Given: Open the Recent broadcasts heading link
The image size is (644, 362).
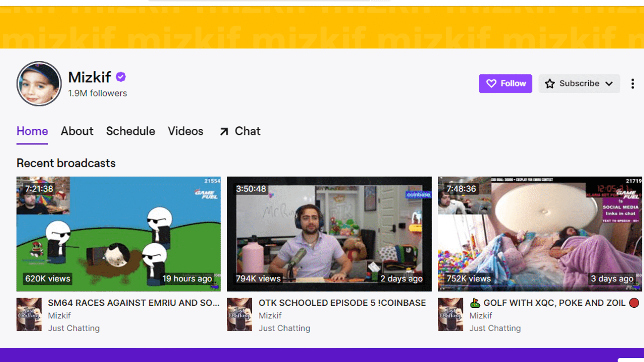Looking at the screenshot, I should click(x=66, y=163).
